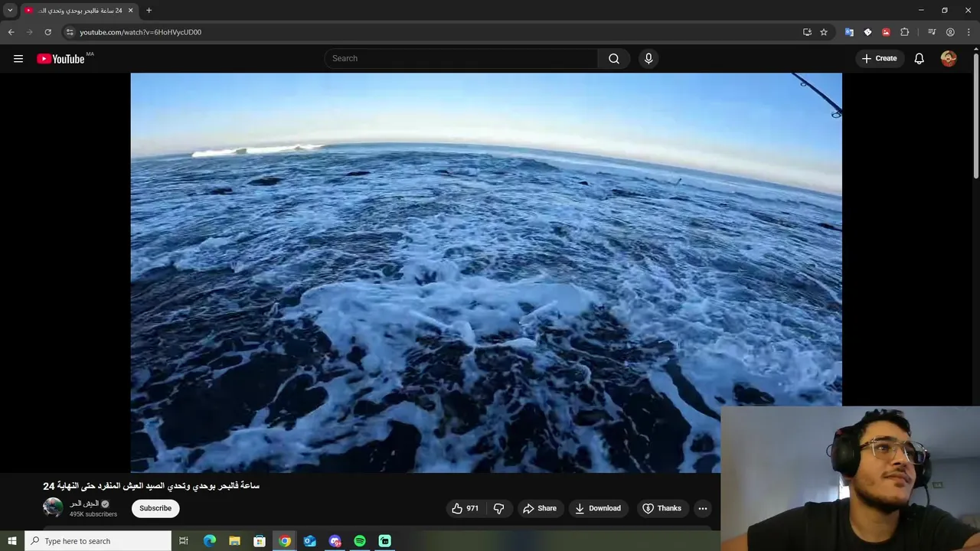Open Spotify from the taskbar
Viewport: 980px width, 551px height.
(360, 541)
